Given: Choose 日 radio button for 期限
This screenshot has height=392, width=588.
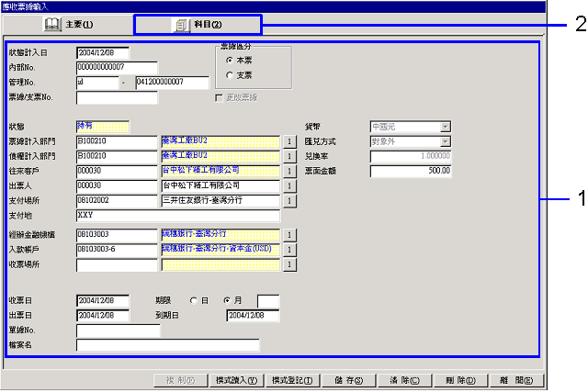Looking at the screenshot, I should tap(193, 300).
